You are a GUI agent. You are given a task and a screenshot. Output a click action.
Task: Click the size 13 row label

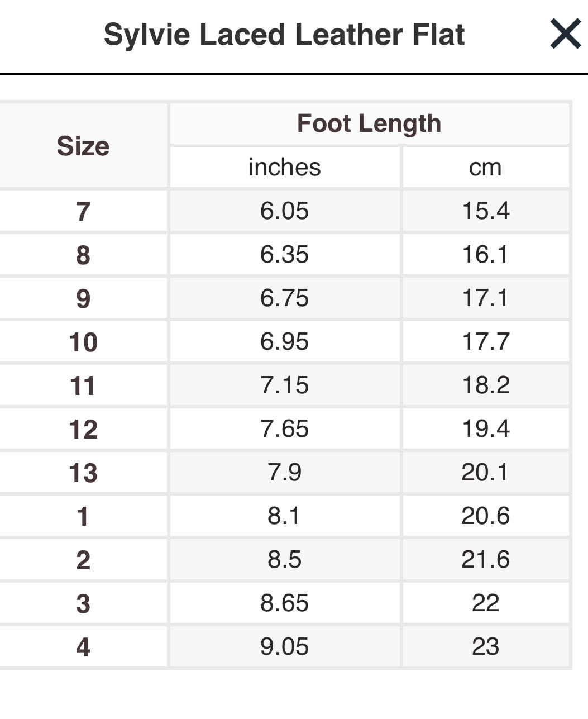pyautogui.click(x=83, y=473)
